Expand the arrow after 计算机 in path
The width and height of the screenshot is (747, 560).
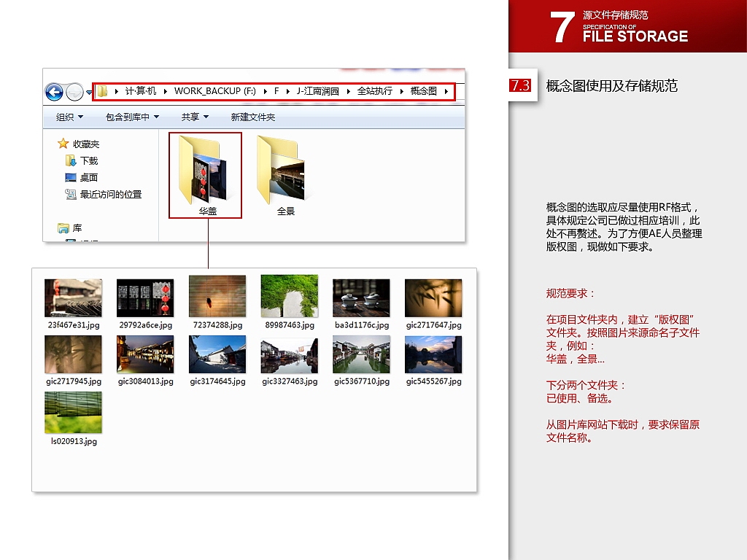coord(166,91)
